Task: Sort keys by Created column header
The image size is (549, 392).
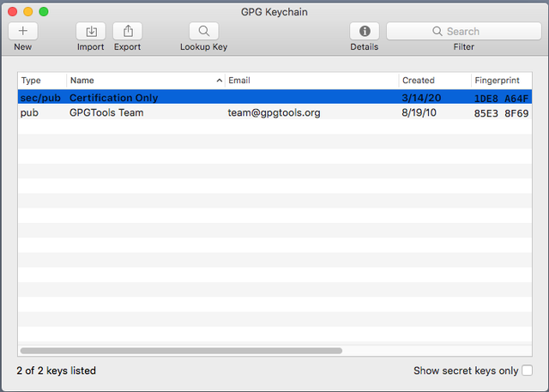Action: (x=435, y=81)
